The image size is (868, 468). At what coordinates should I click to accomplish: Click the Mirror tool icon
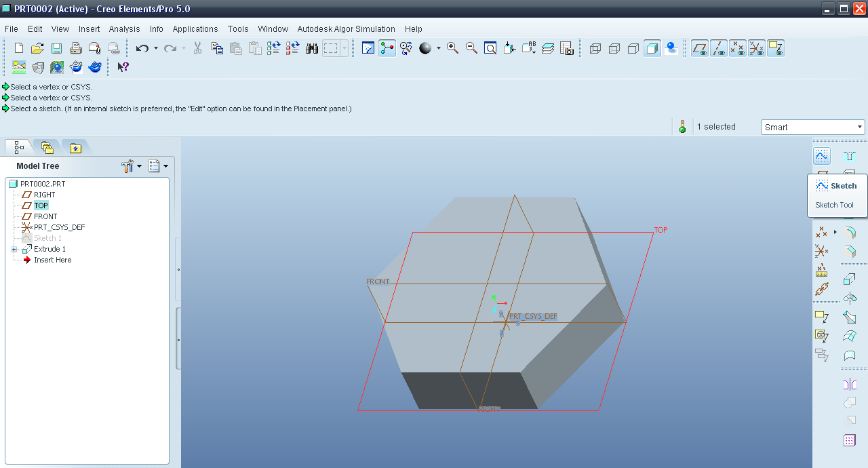[850, 384]
